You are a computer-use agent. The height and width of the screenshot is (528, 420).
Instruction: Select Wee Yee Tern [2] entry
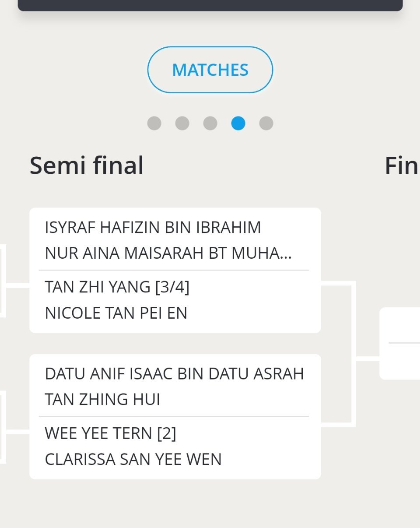click(110, 433)
